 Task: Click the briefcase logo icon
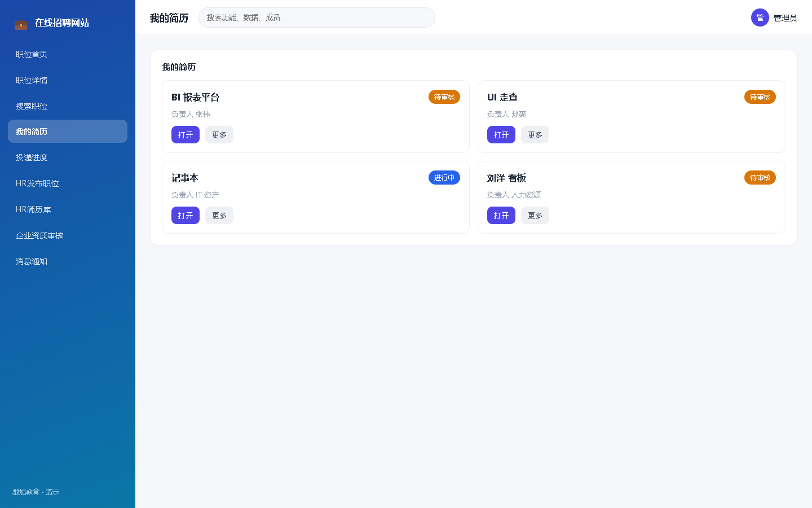coord(21,24)
